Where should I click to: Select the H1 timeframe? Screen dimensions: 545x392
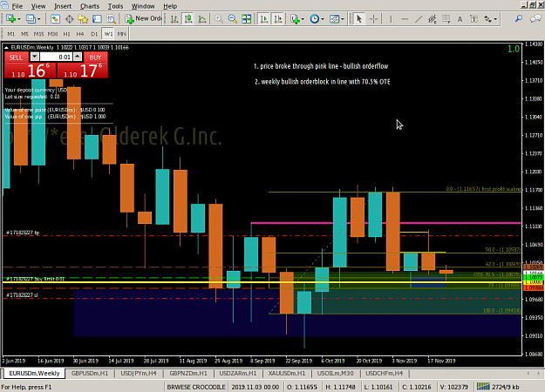(x=66, y=34)
